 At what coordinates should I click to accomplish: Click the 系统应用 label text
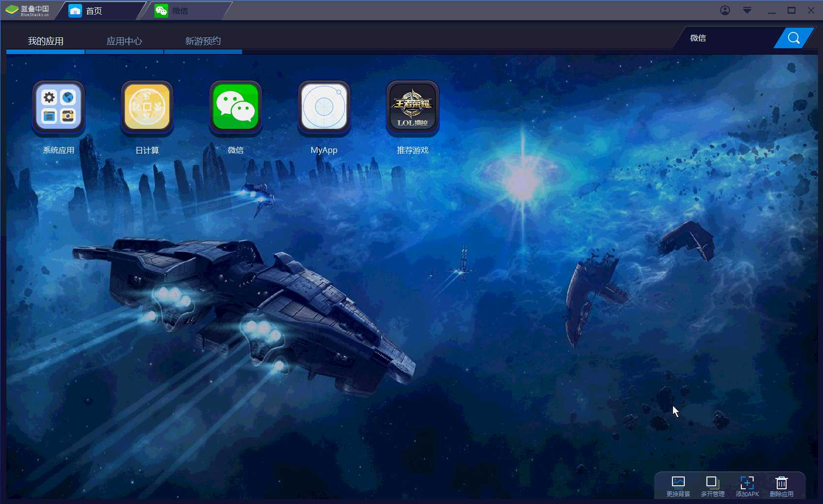click(x=59, y=150)
